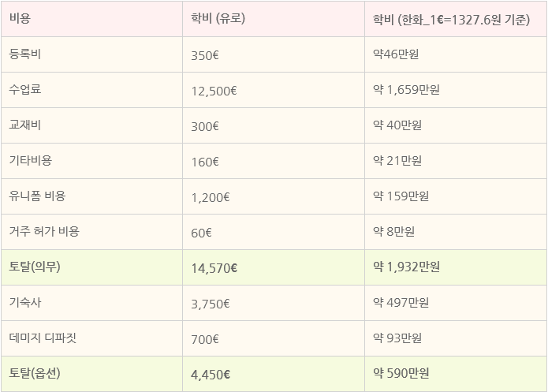
Task: Click the 비용 column header
Action: pos(91,19)
